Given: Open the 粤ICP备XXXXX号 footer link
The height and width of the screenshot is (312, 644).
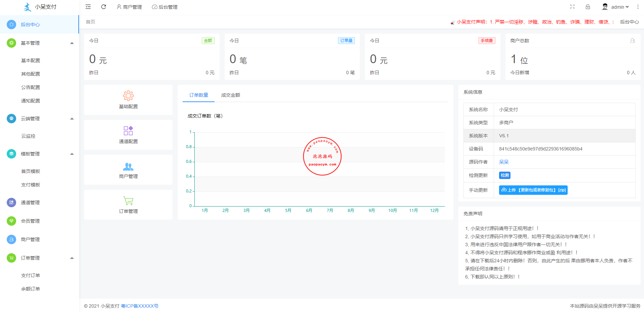Looking at the screenshot, I should click(140, 306).
